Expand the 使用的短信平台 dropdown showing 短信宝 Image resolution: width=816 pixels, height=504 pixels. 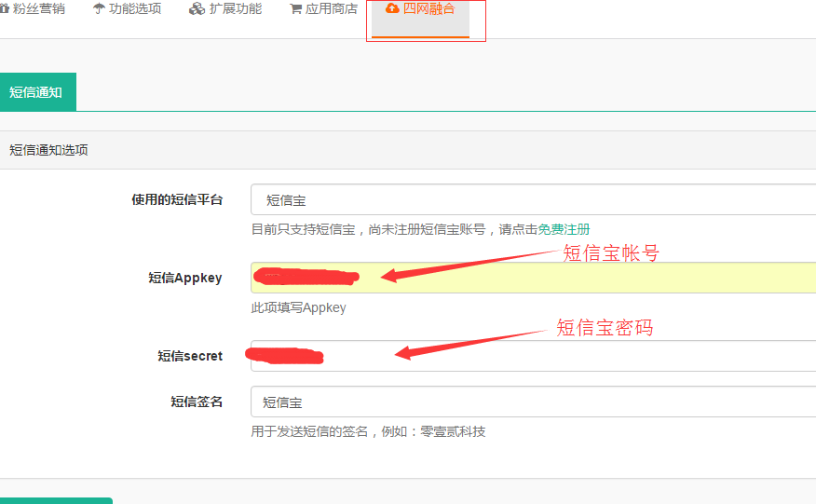point(533,199)
